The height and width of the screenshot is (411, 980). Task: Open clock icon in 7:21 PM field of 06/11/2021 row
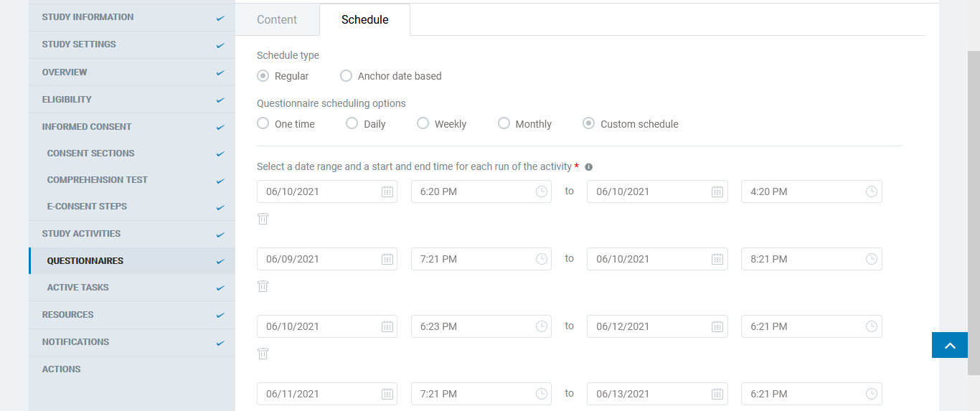coord(542,394)
